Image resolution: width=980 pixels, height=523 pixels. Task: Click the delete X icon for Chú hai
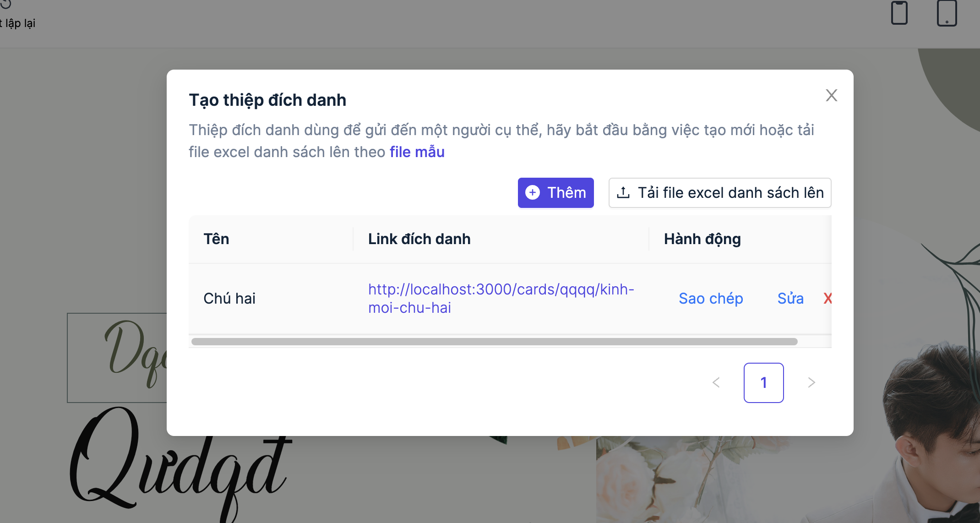(x=828, y=298)
